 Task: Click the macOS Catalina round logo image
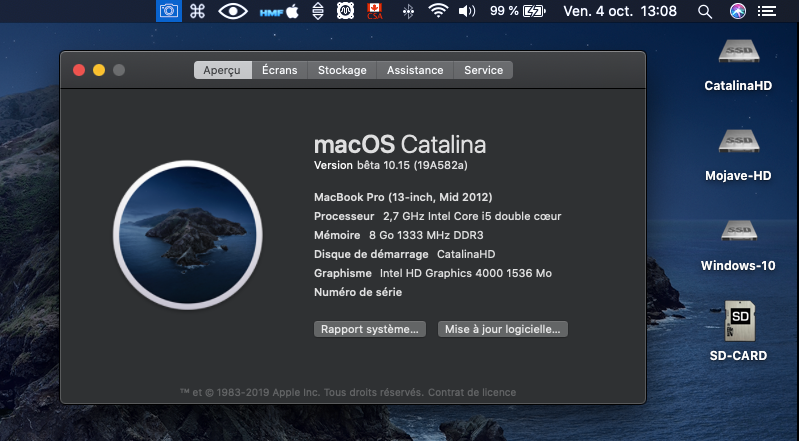point(188,235)
